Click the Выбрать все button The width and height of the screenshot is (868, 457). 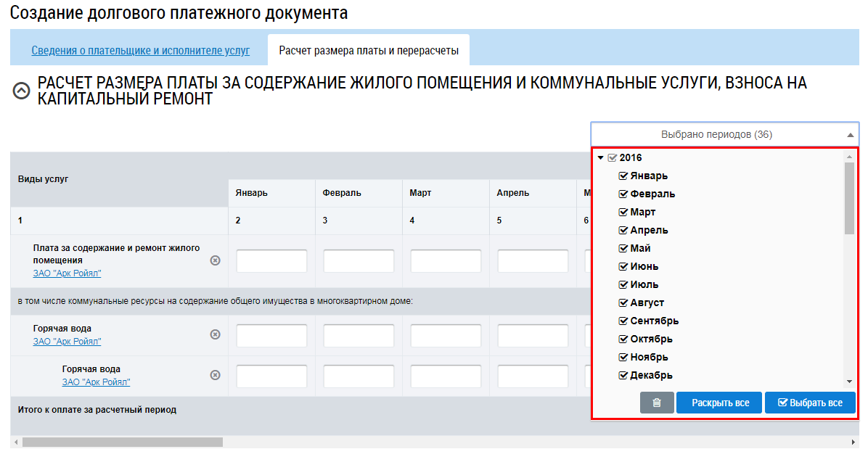pyautogui.click(x=810, y=403)
